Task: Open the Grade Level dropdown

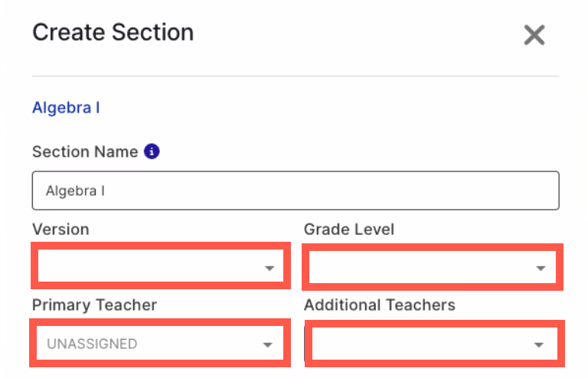Action: point(433,267)
